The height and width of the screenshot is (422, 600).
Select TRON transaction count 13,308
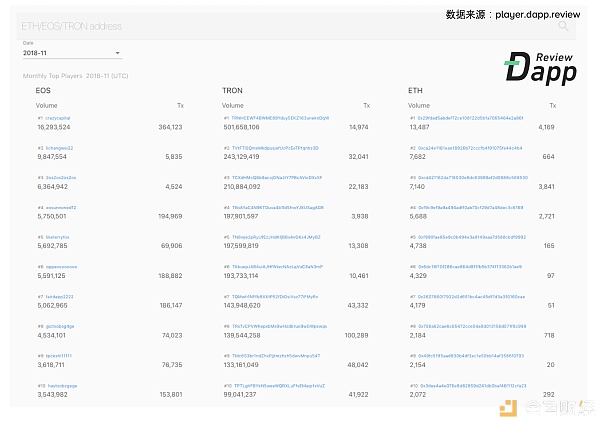click(x=358, y=246)
